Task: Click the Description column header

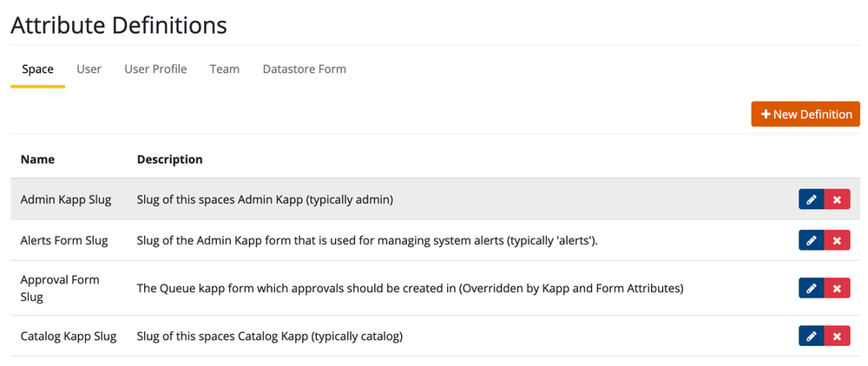Action: (169, 160)
